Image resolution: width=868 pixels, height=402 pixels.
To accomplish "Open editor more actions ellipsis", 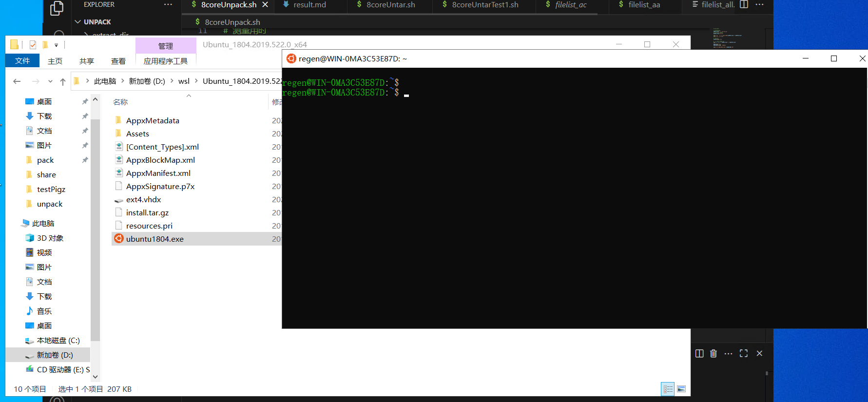I will pos(759,4).
